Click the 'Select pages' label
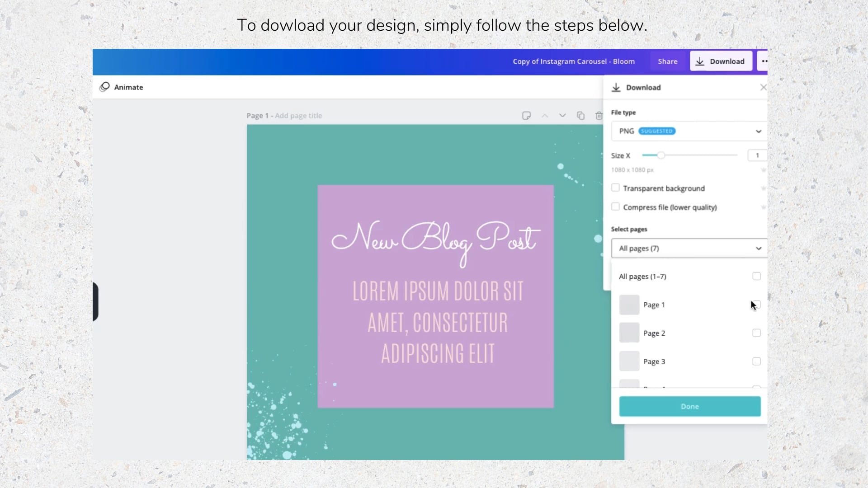 click(x=629, y=229)
